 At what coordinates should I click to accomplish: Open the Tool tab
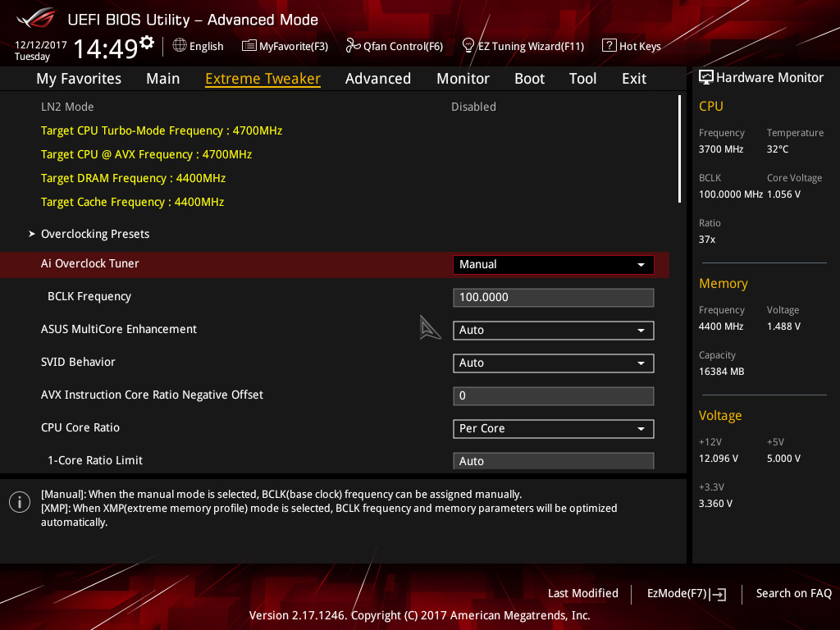tap(582, 79)
